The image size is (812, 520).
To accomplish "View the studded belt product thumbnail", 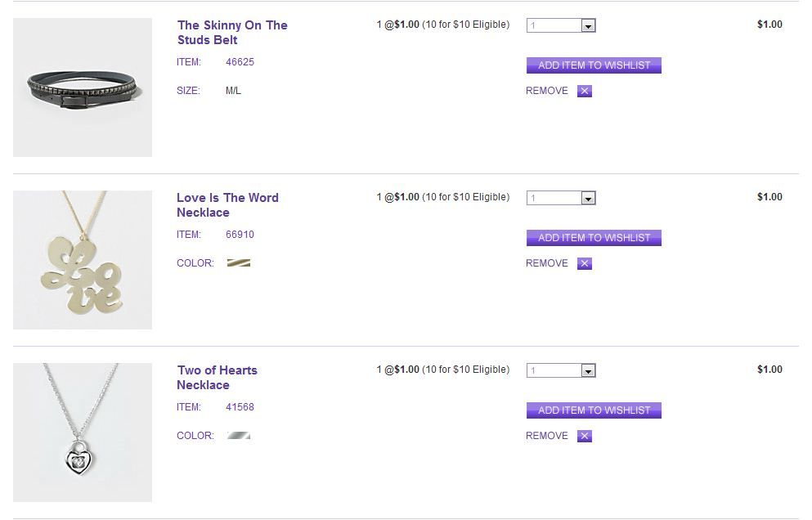I will (x=83, y=87).
